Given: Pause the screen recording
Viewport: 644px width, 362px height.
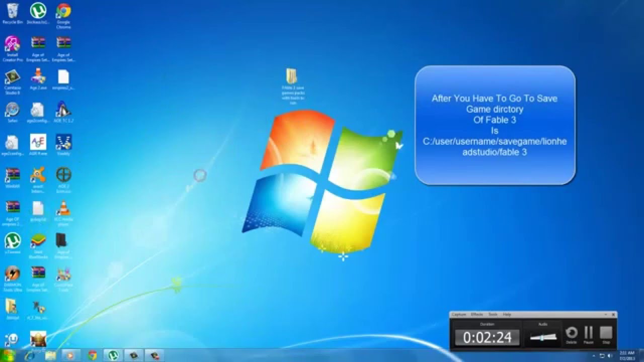Looking at the screenshot, I should pyautogui.click(x=589, y=334).
